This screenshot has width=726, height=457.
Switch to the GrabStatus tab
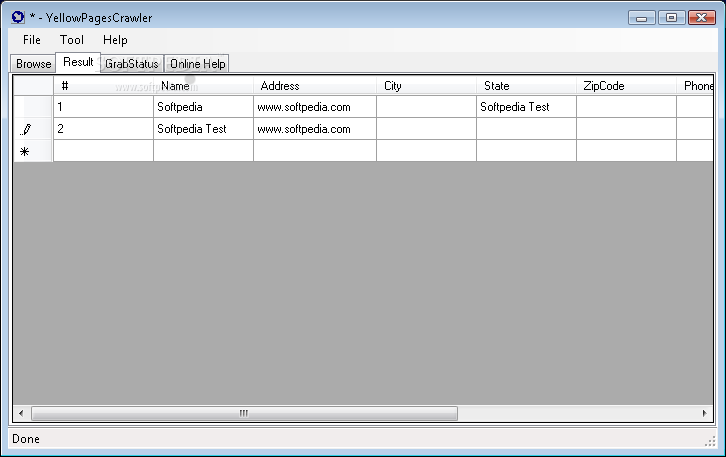(x=131, y=64)
